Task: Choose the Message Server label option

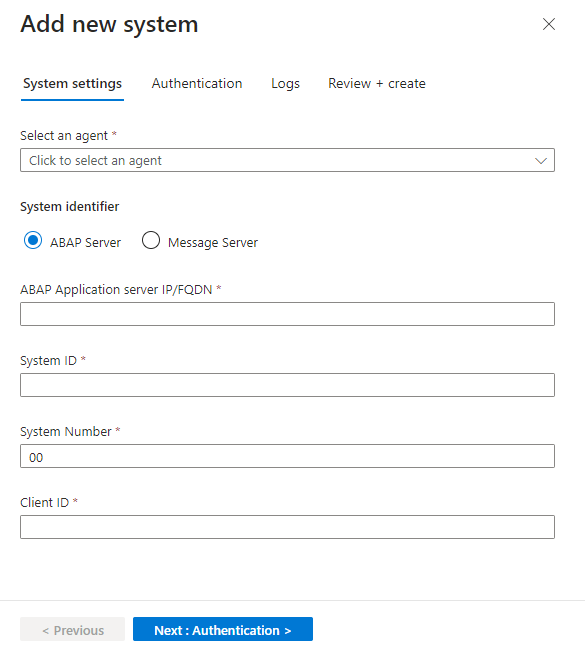Action: (x=212, y=243)
